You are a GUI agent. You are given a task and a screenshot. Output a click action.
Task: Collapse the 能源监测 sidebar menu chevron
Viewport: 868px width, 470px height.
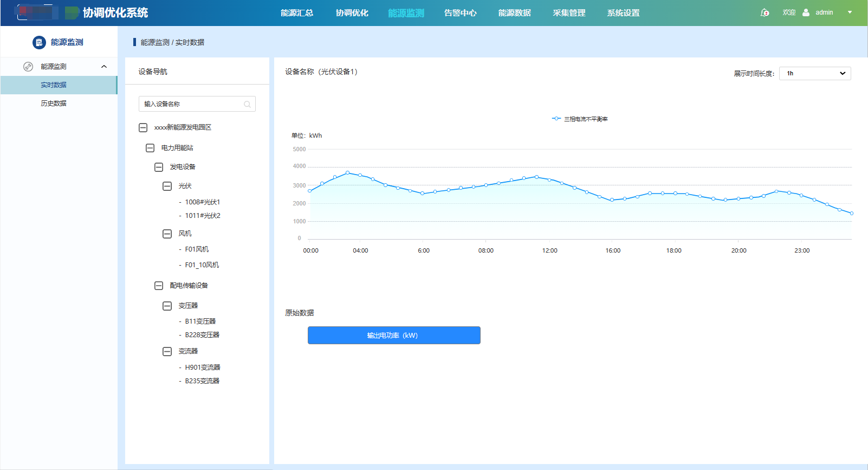pos(104,67)
